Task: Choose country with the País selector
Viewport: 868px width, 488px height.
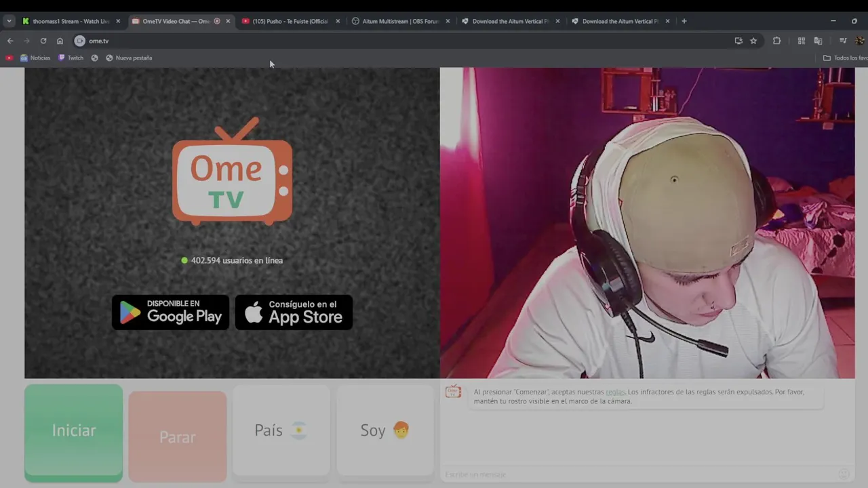Action: pyautogui.click(x=281, y=430)
